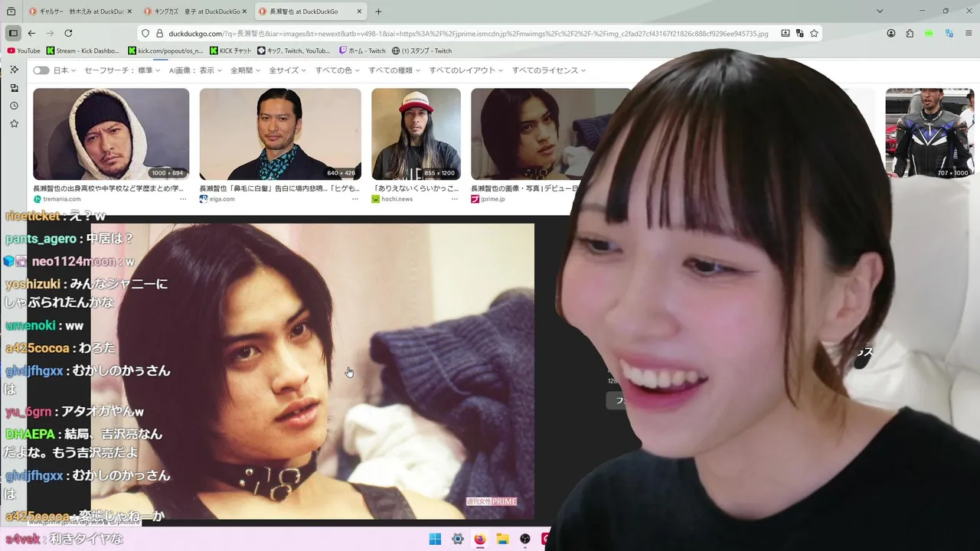Click the Firefox taskbar icon
980x551 pixels.
coord(479,539)
